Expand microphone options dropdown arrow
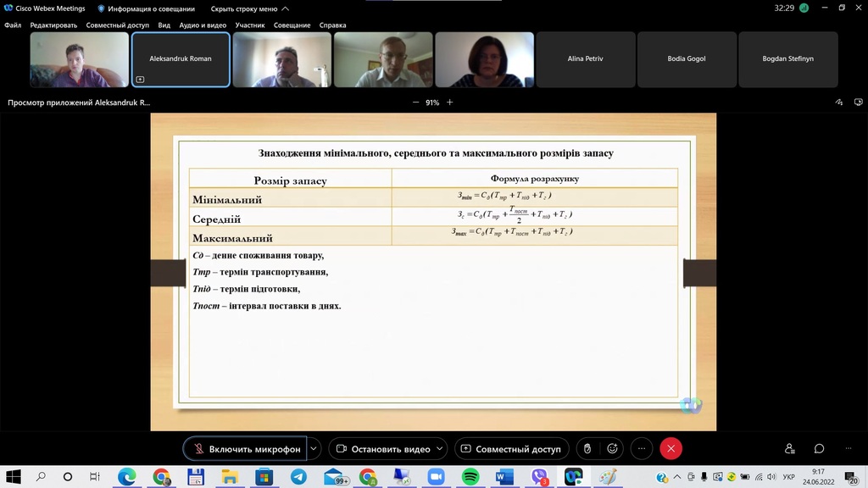This screenshot has width=868, height=488. coord(314,449)
